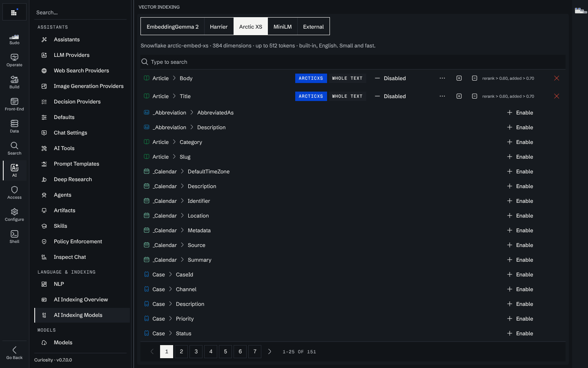Go to previous page of results
Viewport: 588px width, 368px height.
pyautogui.click(x=152, y=352)
